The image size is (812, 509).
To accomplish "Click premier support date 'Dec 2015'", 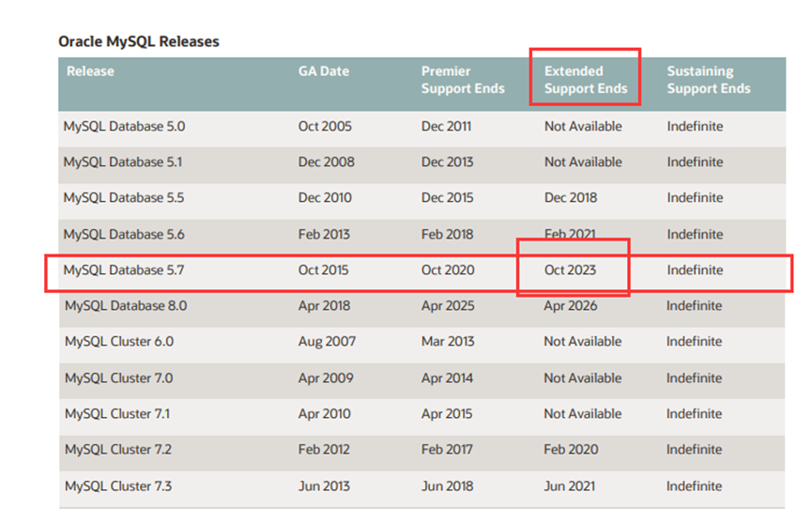I will (x=448, y=198).
